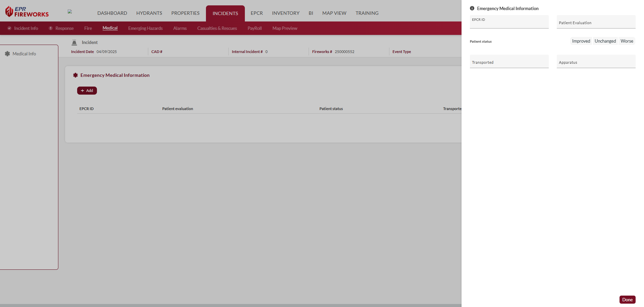644x307 pixels.
Task: Click the info icon in side panel header
Action: pos(472,8)
